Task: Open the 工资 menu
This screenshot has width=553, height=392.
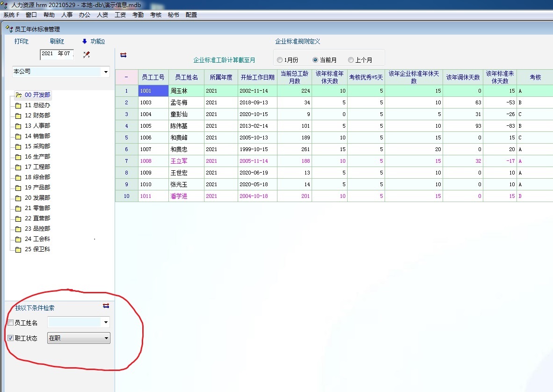Action: 120,15
